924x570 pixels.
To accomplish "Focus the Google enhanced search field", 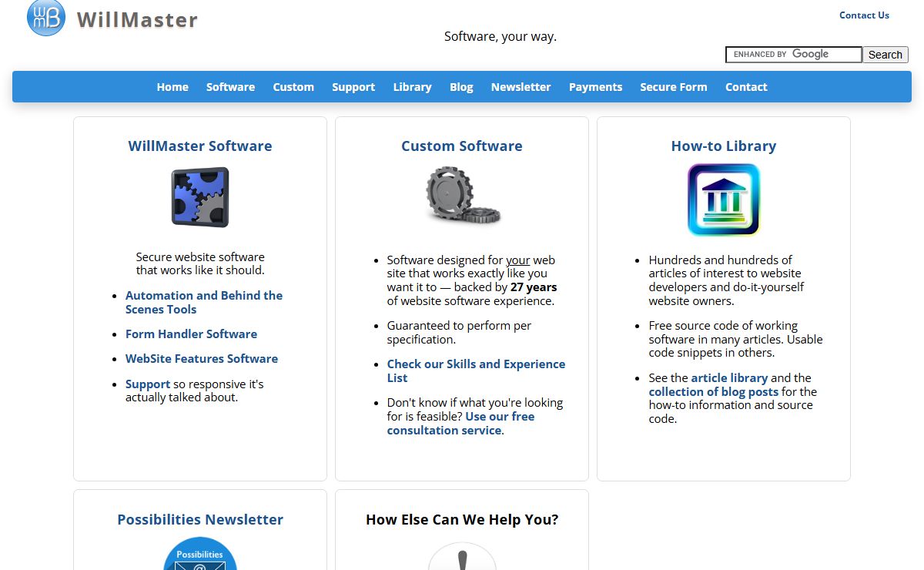I will [794, 55].
